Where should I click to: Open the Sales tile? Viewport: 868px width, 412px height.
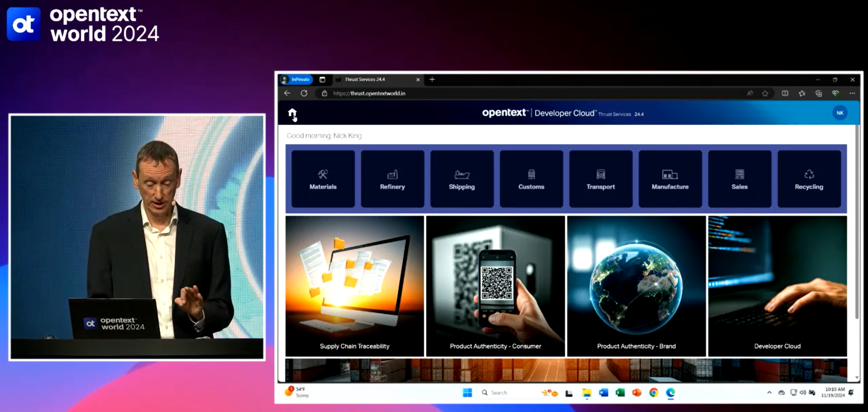(x=739, y=179)
